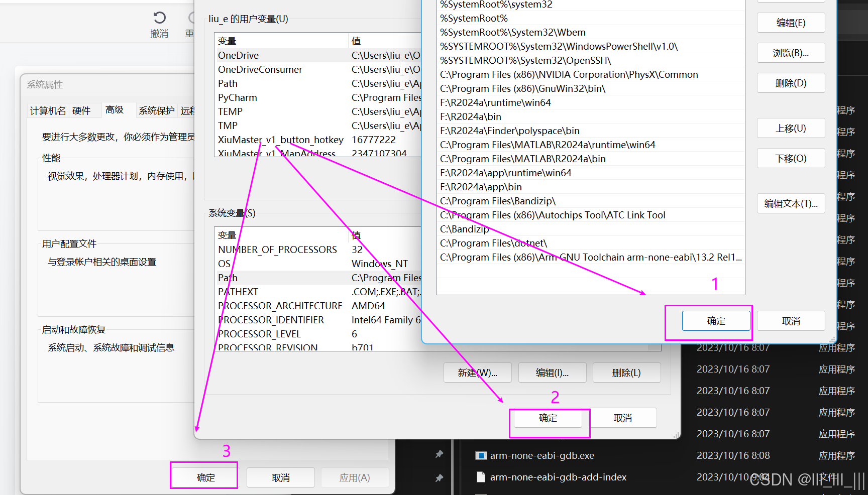This screenshot has height=495, width=868.
Task: Delete selected path entry with 删除(D)
Action: point(791,83)
